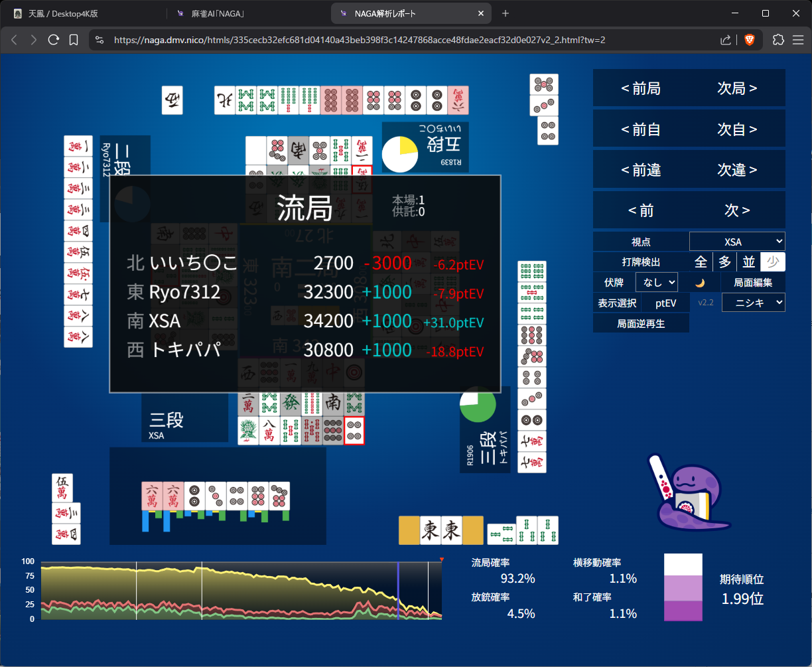Image resolution: width=812 pixels, height=667 pixels.
Task: Open the 視点 dropdown showing XSA
Action: [737, 242]
